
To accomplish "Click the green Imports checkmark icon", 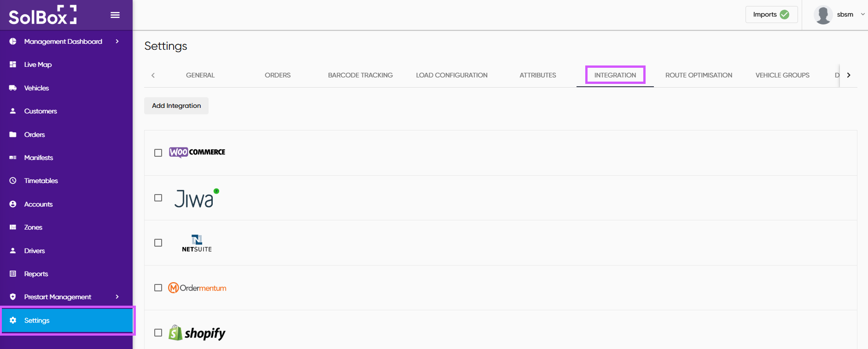I will pos(785,15).
